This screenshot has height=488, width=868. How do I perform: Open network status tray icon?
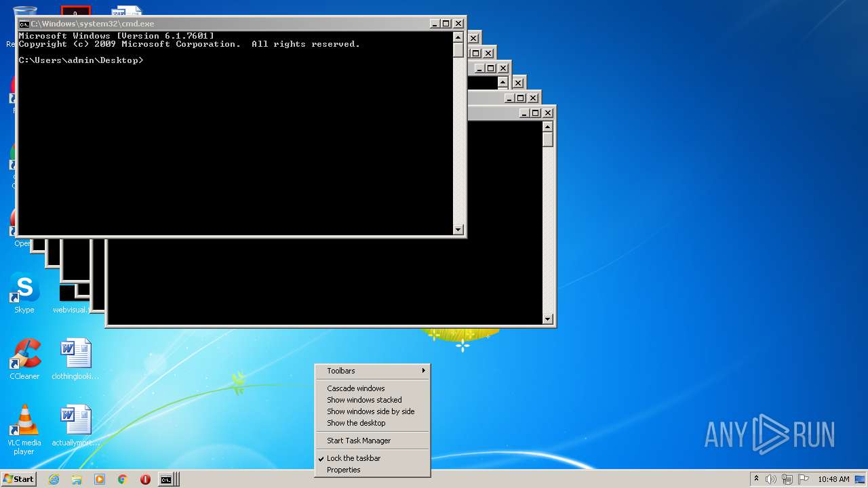click(787, 479)
